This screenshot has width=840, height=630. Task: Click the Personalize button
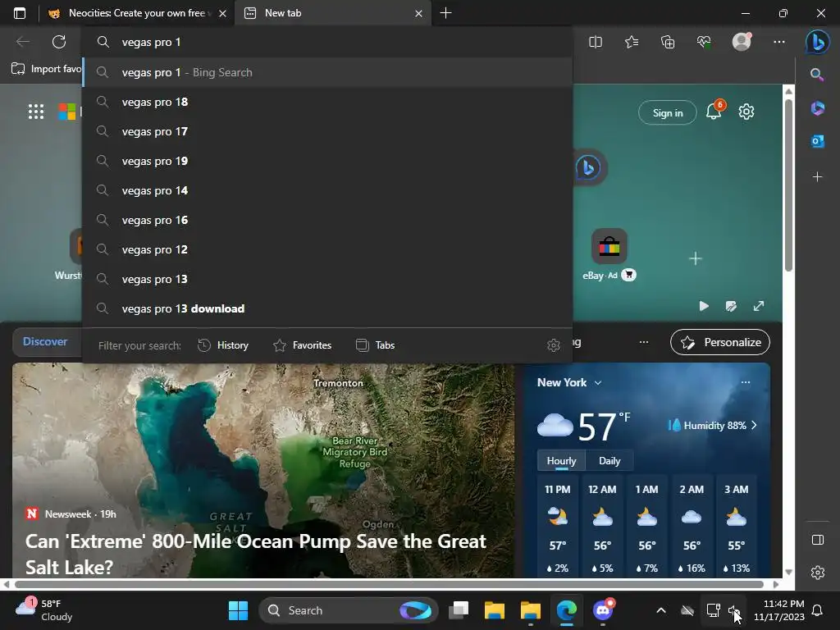(720, 342)
